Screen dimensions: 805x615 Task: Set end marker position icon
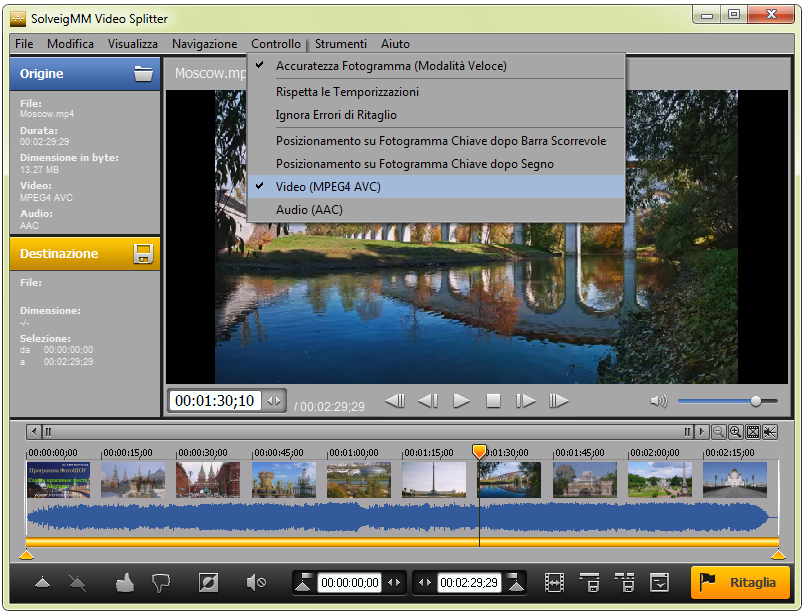(x=515, y=583)
